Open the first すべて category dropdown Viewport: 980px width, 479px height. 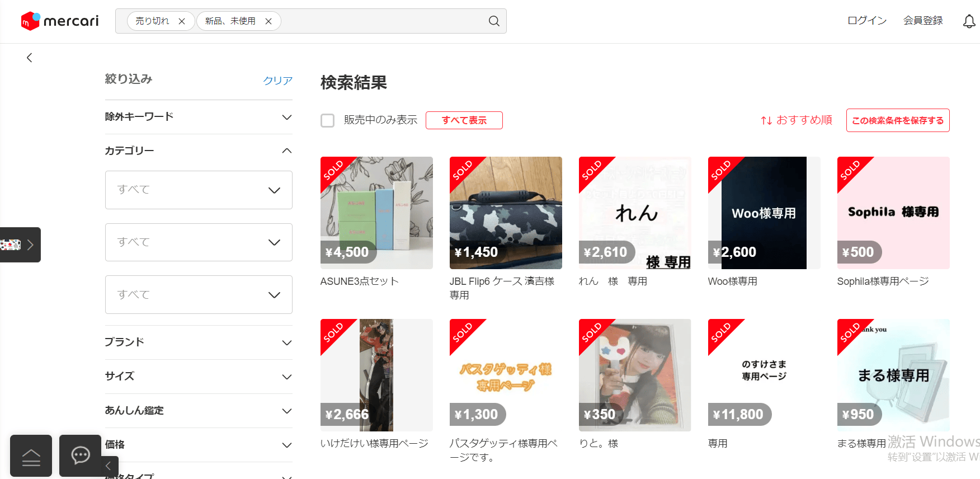(x=199, y=190)
